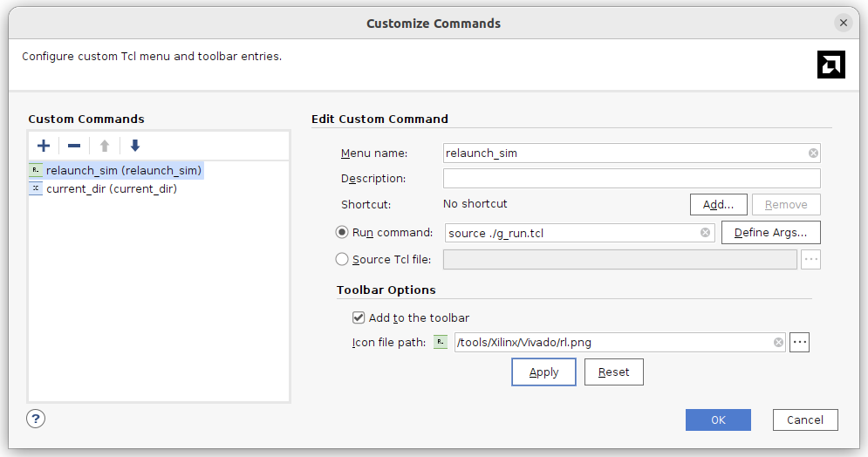Select relaunch_sim in Custom Commands list
This screenshot has width=868, height=457.
123,171
